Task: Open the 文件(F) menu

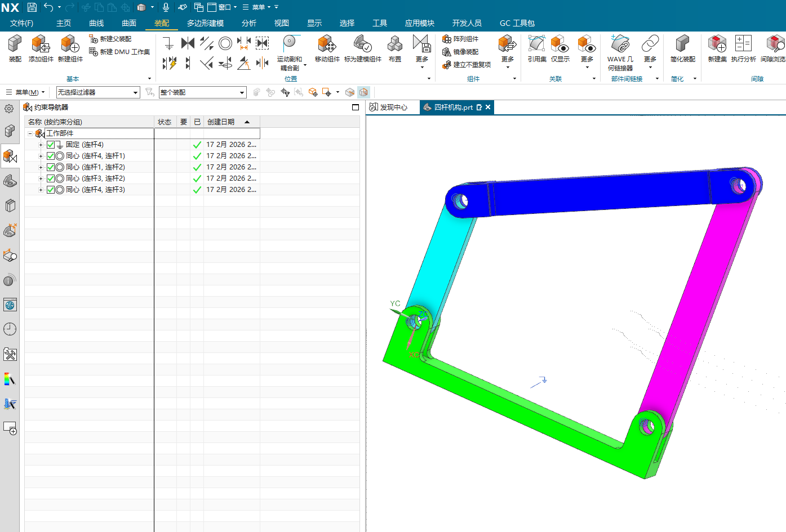Action: point(21,23)
